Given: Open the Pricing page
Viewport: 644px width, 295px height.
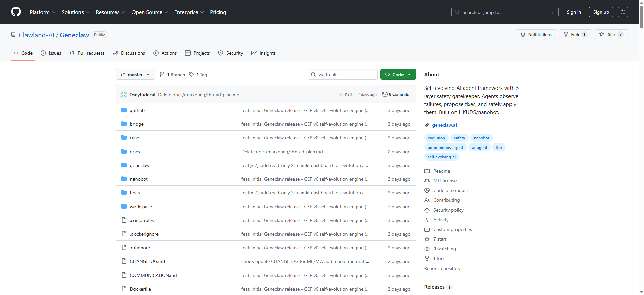Looking at the screenshot, I should click(218, 12).
